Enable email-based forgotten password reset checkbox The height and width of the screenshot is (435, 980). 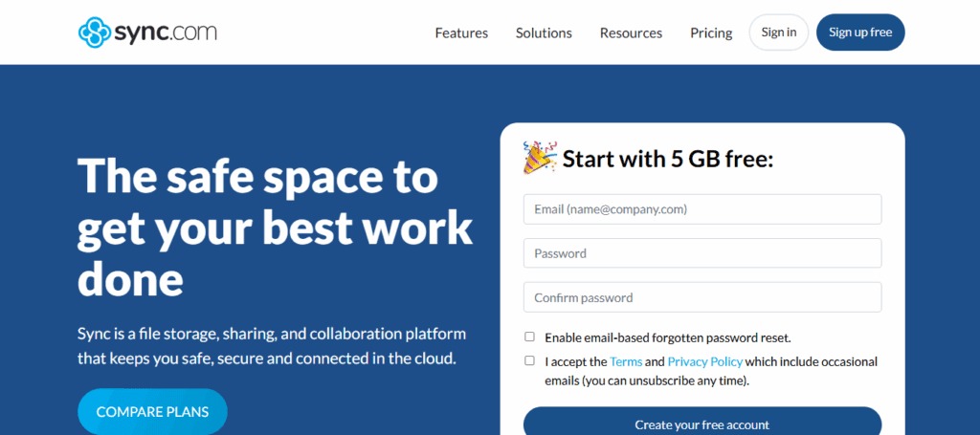(529, 337)
